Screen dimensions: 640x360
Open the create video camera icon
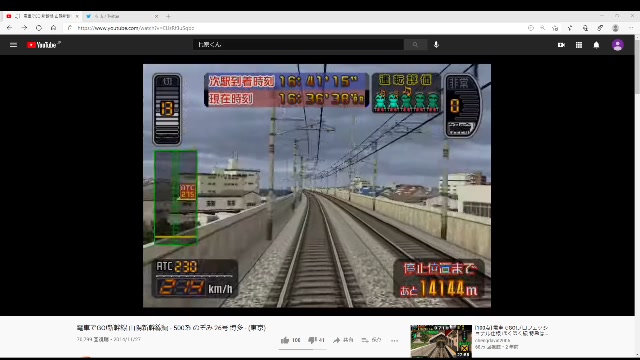click(x=561, y=45)
